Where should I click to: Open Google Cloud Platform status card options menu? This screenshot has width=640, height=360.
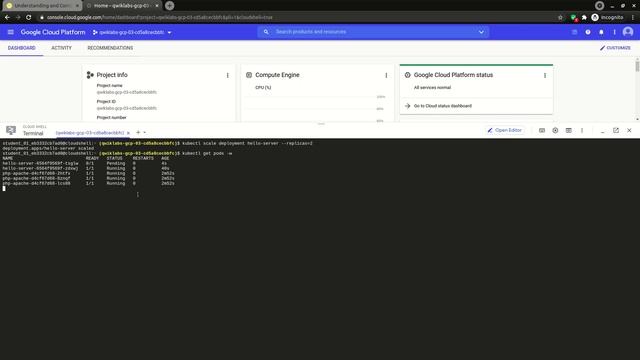[x=545, y=75]
